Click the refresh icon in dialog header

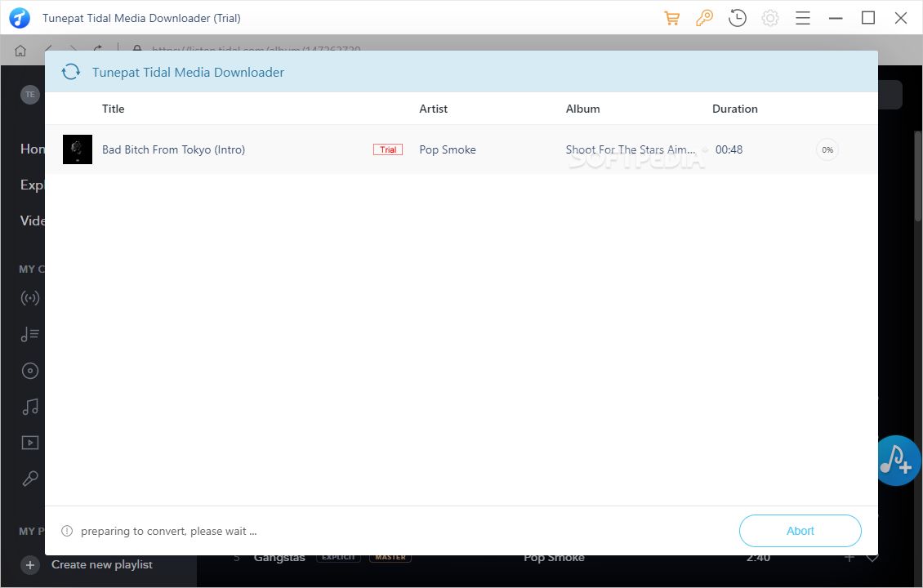coord(70,72)
